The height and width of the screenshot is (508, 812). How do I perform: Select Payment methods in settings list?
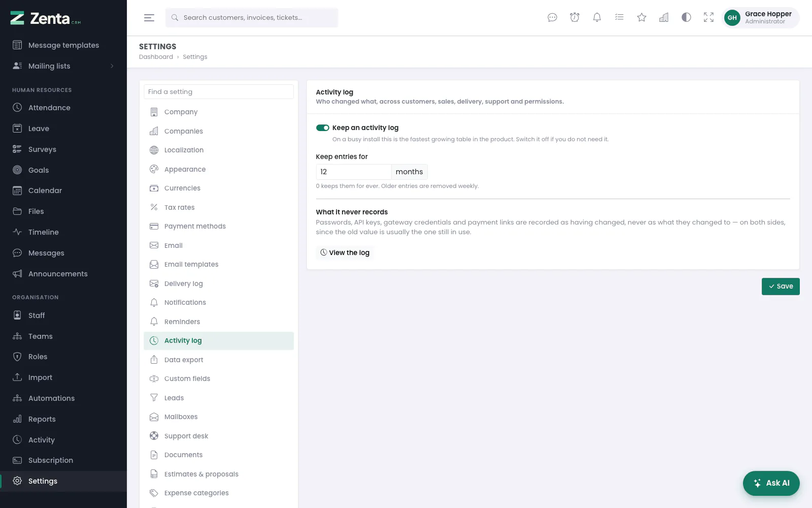[219, 227]
